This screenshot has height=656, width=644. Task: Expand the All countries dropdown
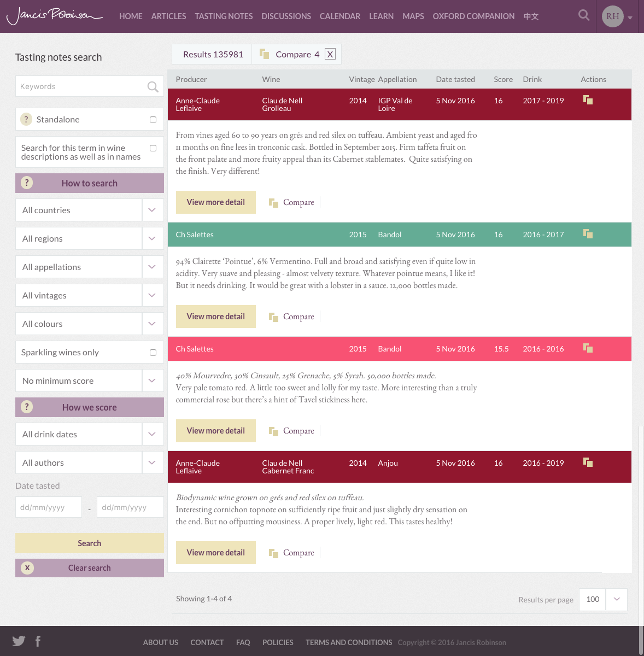(x=152, y=210)
